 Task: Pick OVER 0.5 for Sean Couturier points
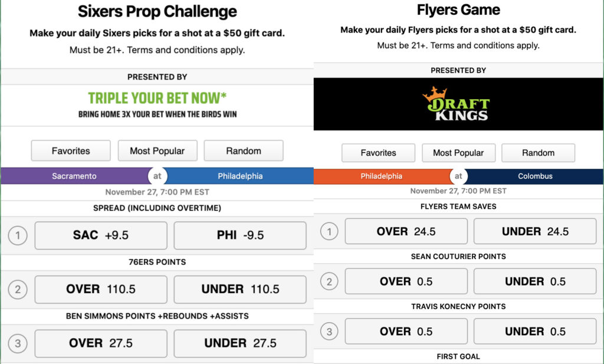pos(406,281)
